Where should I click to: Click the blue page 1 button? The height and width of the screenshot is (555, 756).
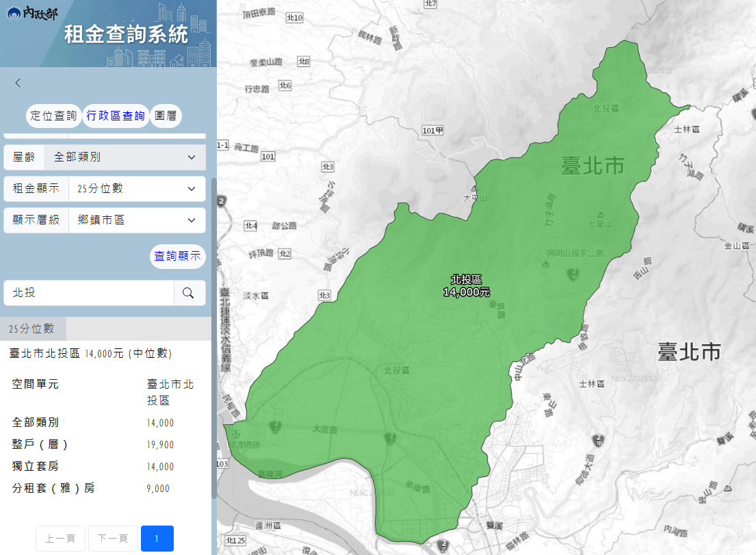[x=157, y=539]
